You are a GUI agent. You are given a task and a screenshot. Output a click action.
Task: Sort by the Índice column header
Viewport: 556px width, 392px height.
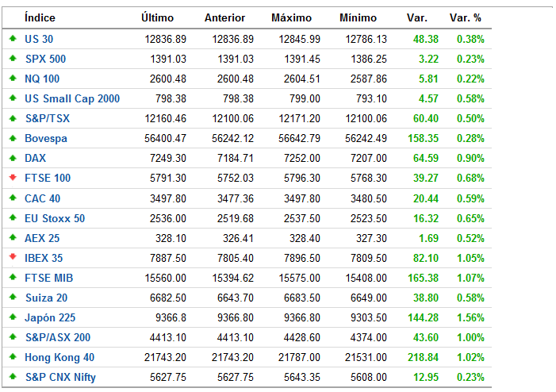[x=40, y=17]
